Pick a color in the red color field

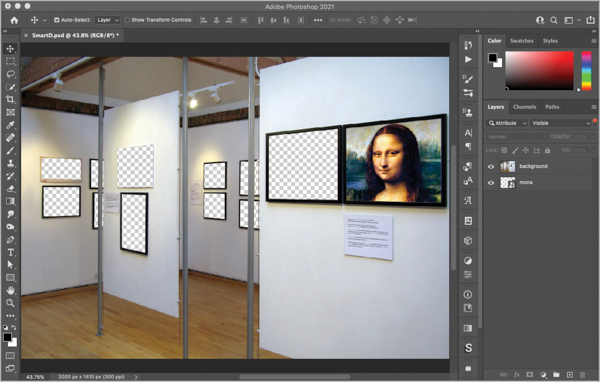point(540,71)
